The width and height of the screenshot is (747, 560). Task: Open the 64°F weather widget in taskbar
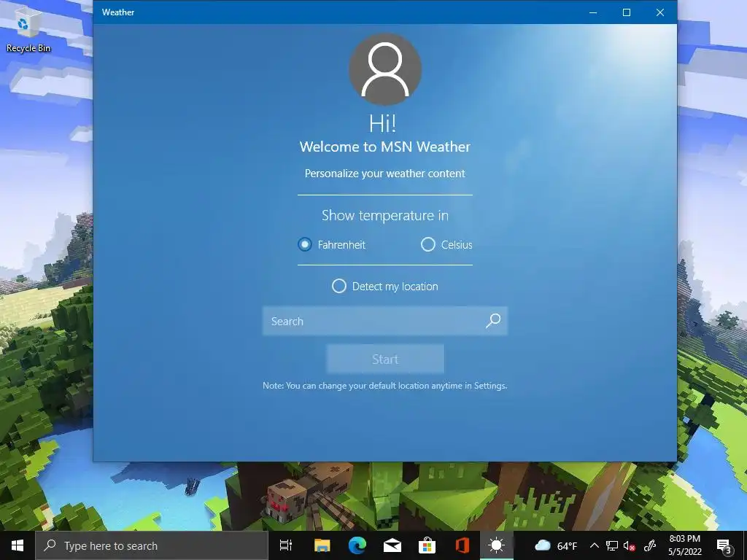555,545
